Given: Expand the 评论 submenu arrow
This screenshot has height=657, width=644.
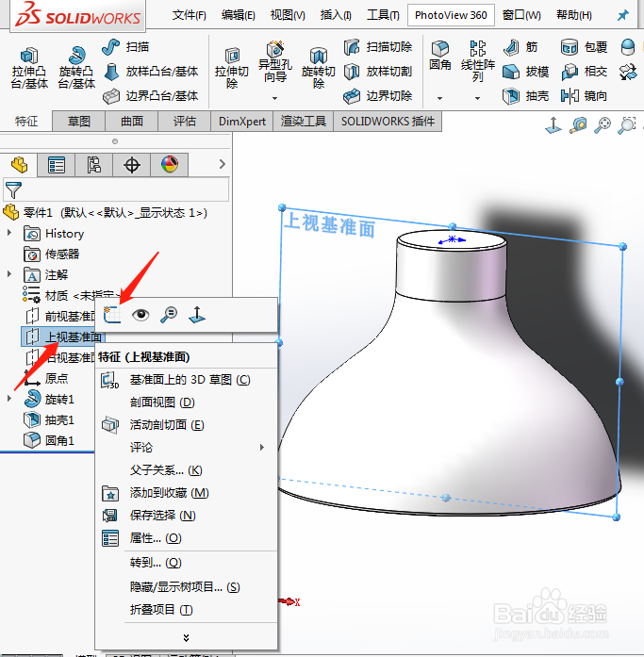Looking at the screenshot, I should pos(262,447).
